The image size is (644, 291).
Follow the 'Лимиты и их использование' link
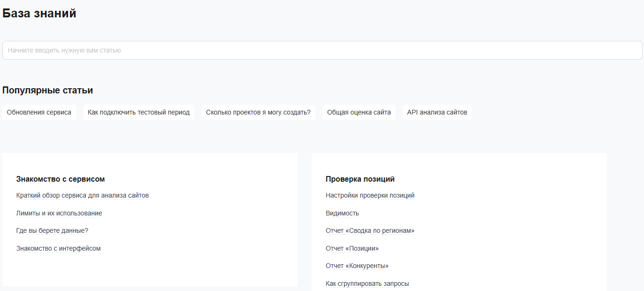[59, 213]
